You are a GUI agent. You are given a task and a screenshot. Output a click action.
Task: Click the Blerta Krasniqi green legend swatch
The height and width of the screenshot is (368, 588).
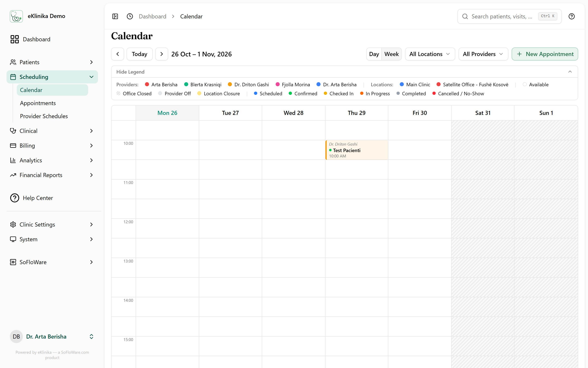point(186,84)
